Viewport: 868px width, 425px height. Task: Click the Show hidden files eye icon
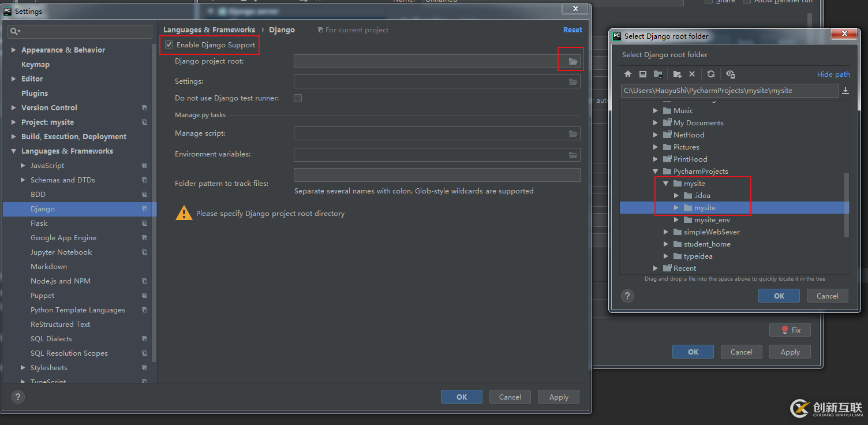730,74
